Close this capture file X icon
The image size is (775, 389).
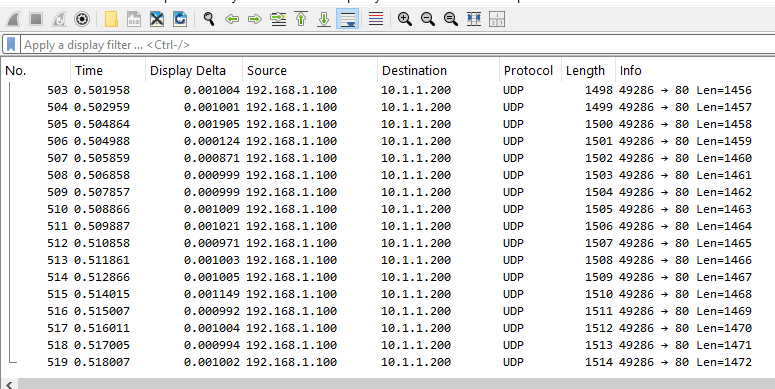point(157,19)
